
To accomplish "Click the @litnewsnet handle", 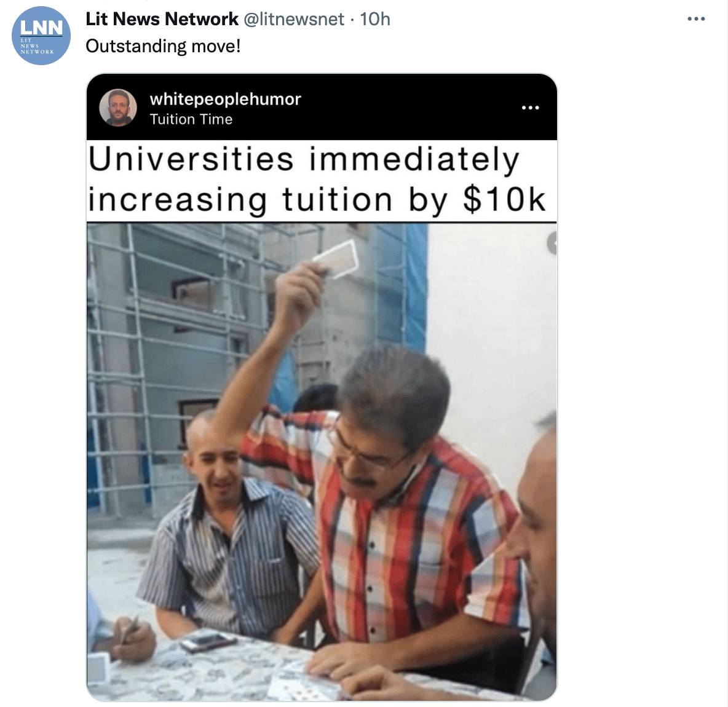I will (x=294, y=19).
